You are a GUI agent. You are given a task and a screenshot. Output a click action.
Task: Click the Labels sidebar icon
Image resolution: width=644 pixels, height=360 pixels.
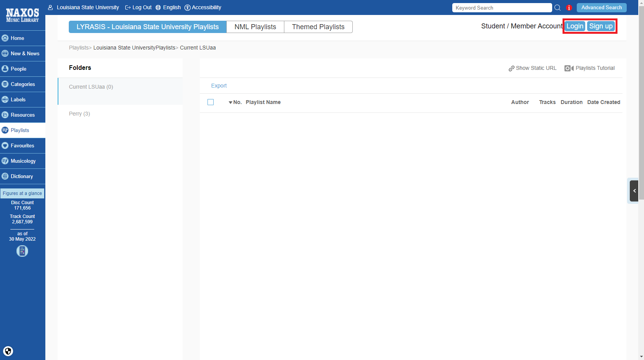5,99
